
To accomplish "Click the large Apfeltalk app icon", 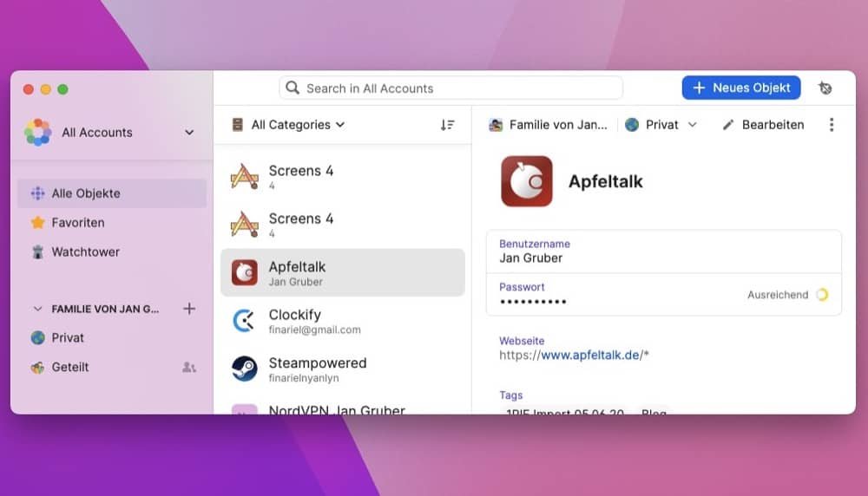I will click(527, 181).
